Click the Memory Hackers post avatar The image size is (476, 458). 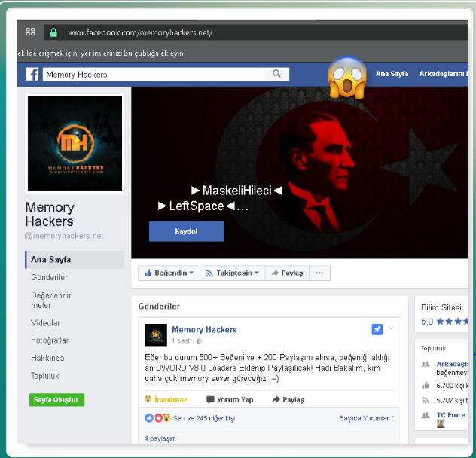(x=156, y=334)
